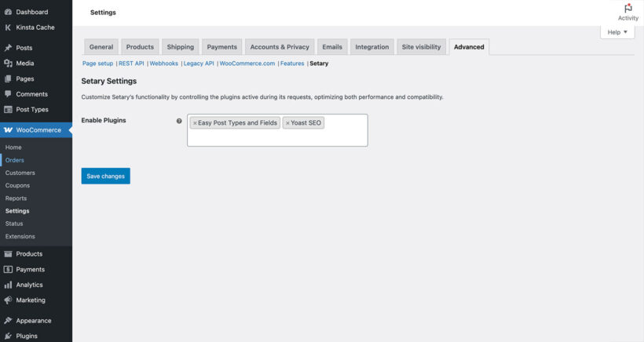Open the Legacy API section
This screenshot has width=644, height=342.
click(x=199, y=64)
